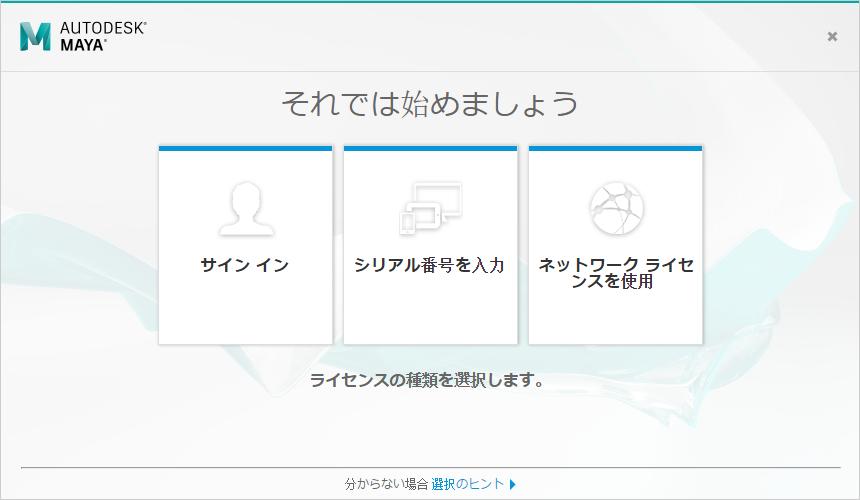This screenshot has width=860, height=500.
Task: Click the ライセンスの種類を選択します text
Action: click(x=427, y=379)
